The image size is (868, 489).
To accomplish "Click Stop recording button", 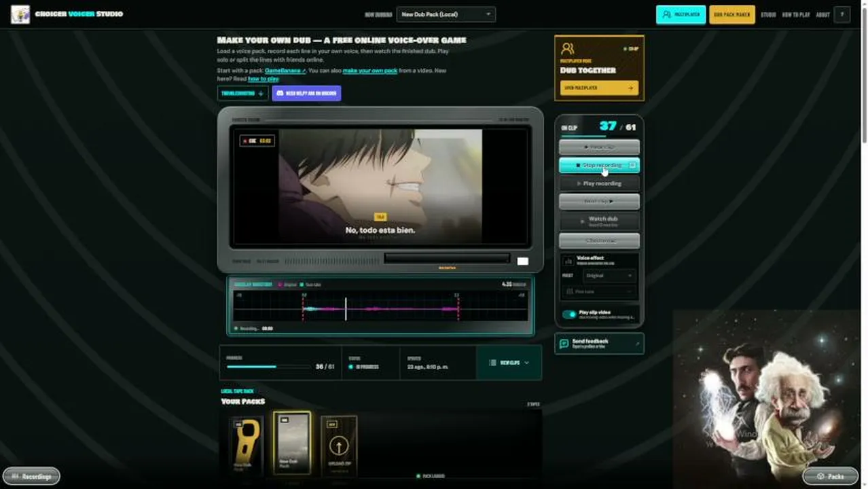I will pyautogui.click(x=599, y=165).
